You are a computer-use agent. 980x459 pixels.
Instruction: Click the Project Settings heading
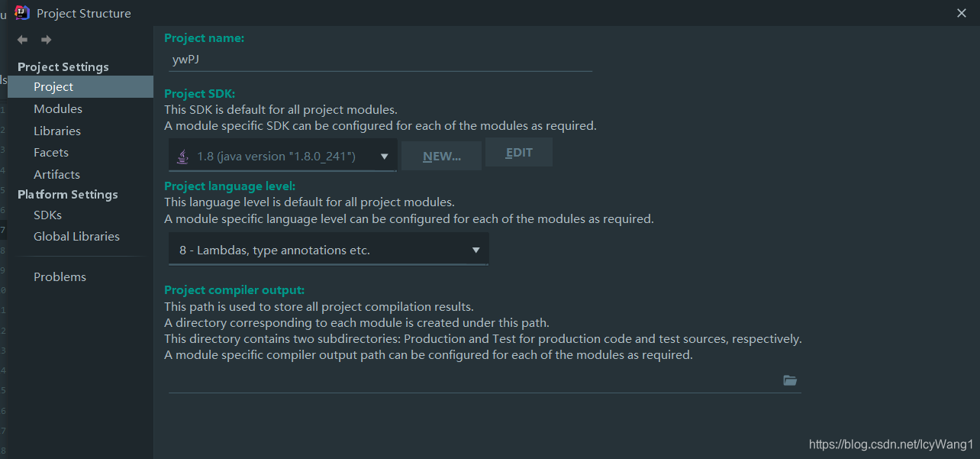[x=63, y=67]
